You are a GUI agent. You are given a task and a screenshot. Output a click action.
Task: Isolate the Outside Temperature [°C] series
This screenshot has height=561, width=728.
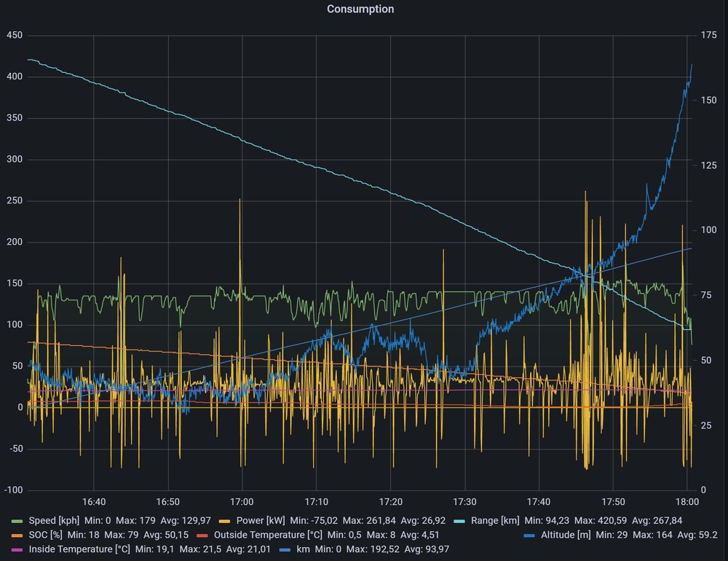[x=267, y=535]
